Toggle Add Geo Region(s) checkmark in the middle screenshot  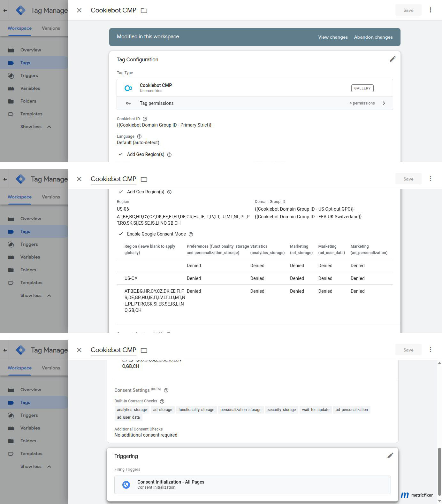[121, 192]
